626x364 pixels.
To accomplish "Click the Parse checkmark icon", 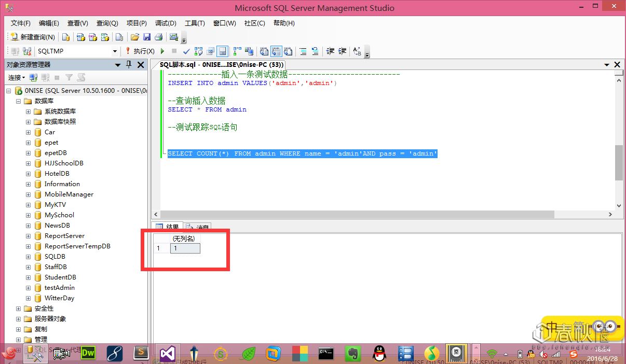I will [x=186, y=51].
